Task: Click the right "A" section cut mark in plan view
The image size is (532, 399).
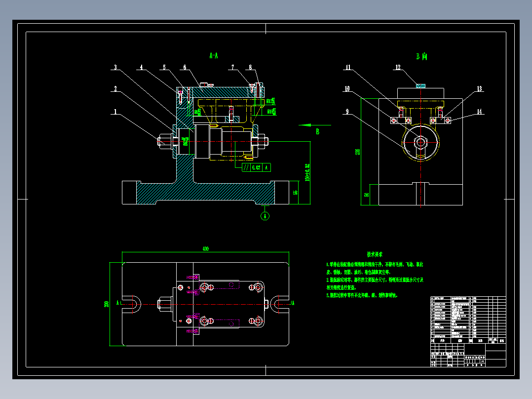Action: coord(293,303)
